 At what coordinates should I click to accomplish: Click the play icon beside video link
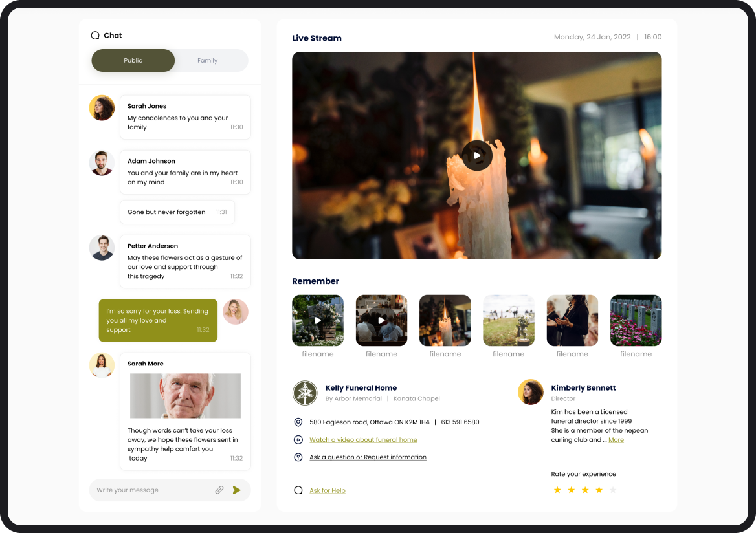point(298,439)
